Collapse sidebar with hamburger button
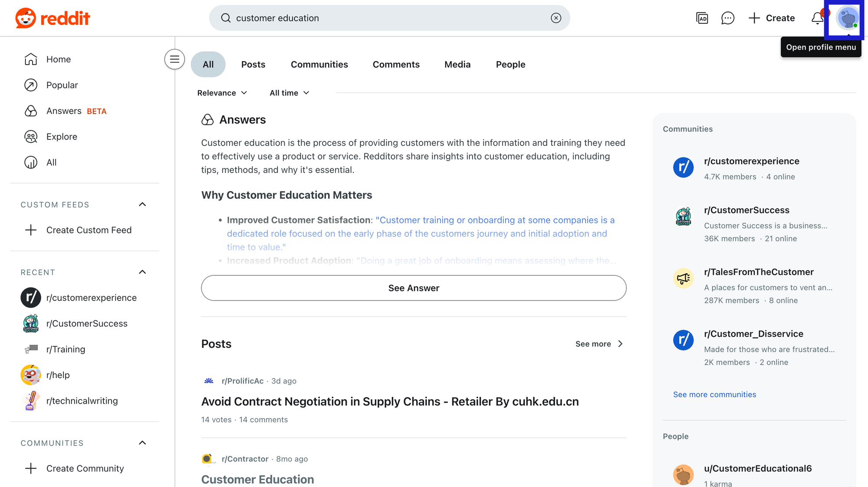The height and width of the screenshot is (487, 868). (x=174, y=59)
